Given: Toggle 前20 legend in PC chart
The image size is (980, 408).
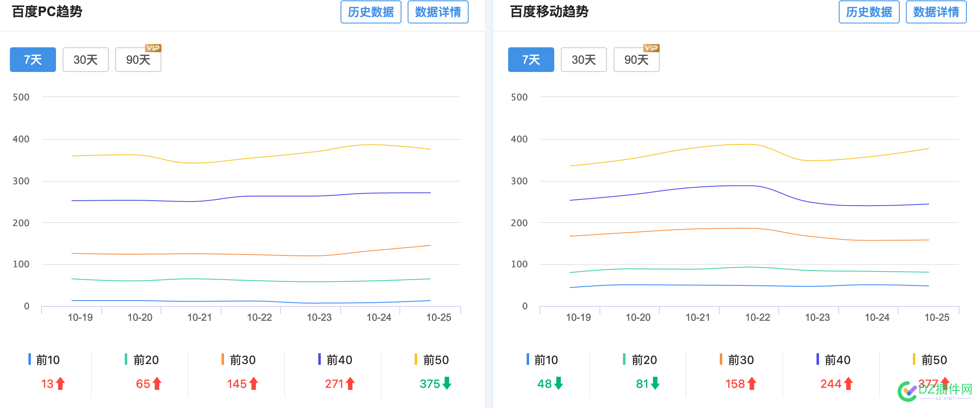Looking at the screenshot, I should pyautogui.click(x=142, y=360).
